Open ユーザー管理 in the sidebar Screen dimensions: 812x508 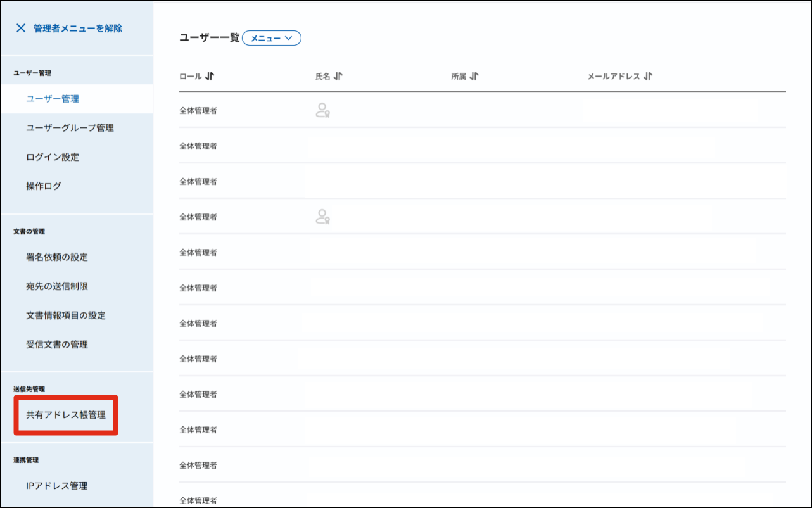(53, 99)
